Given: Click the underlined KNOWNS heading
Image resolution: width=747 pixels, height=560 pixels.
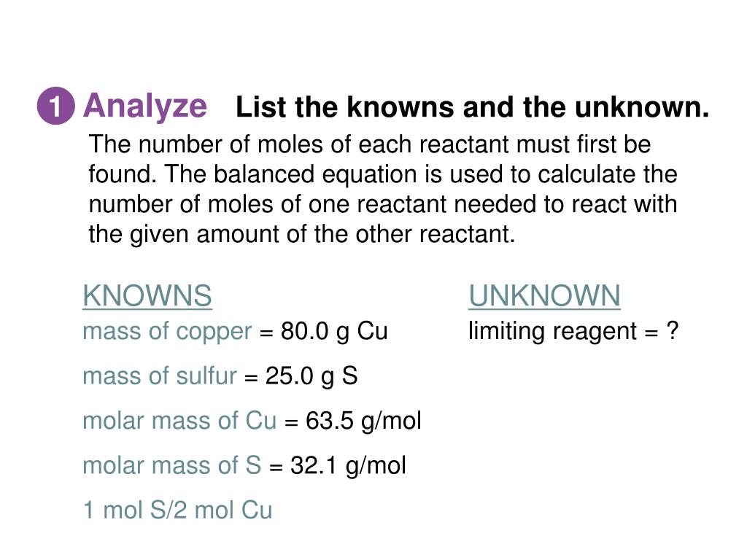Looking at the screenshot, I should (x=147, y=296).
